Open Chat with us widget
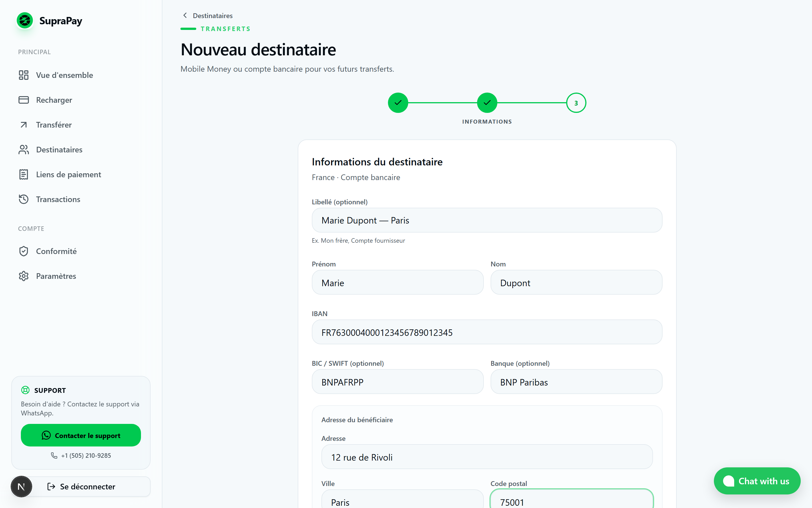This screenshot has width=812, height=508. 757,481
